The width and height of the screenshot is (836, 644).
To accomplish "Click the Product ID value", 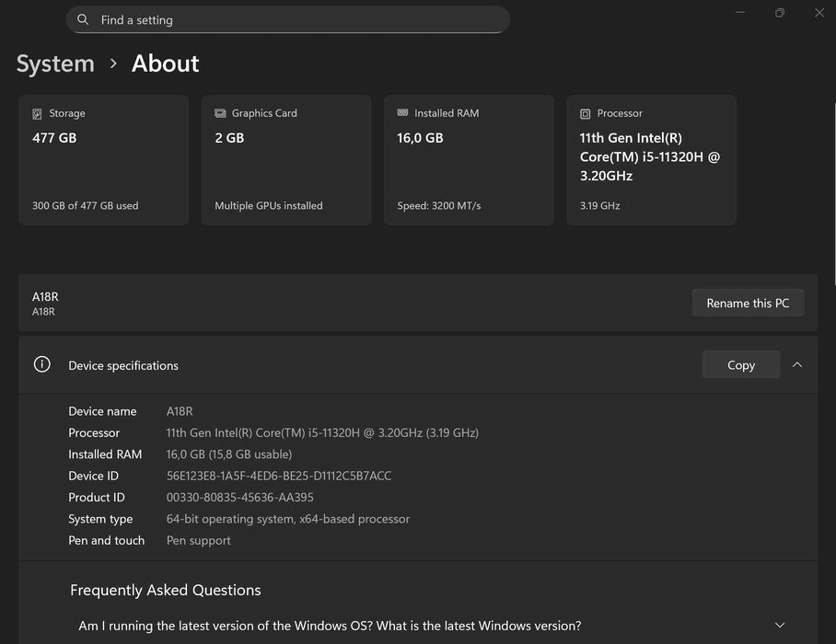I will (x=239, y=497).
